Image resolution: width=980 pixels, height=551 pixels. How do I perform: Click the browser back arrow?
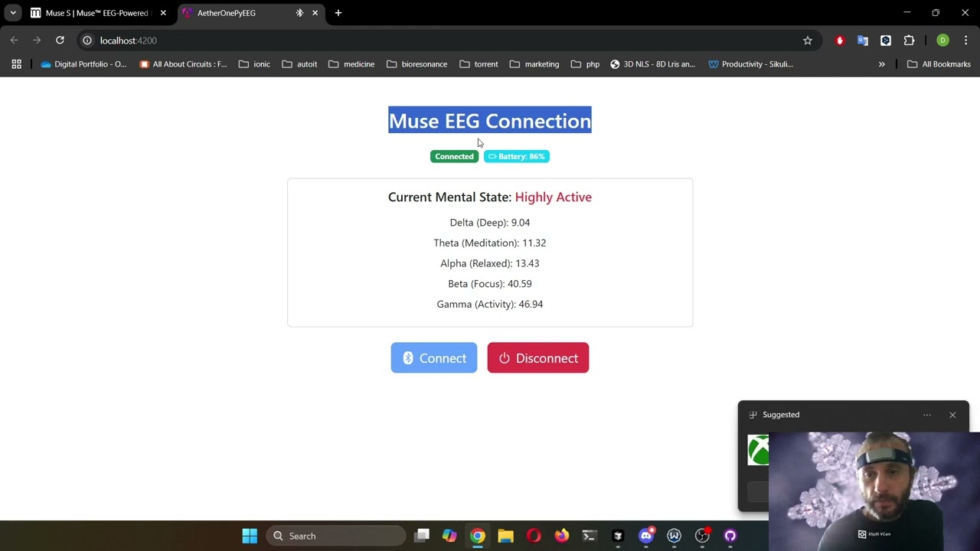[x=15, y=41]
